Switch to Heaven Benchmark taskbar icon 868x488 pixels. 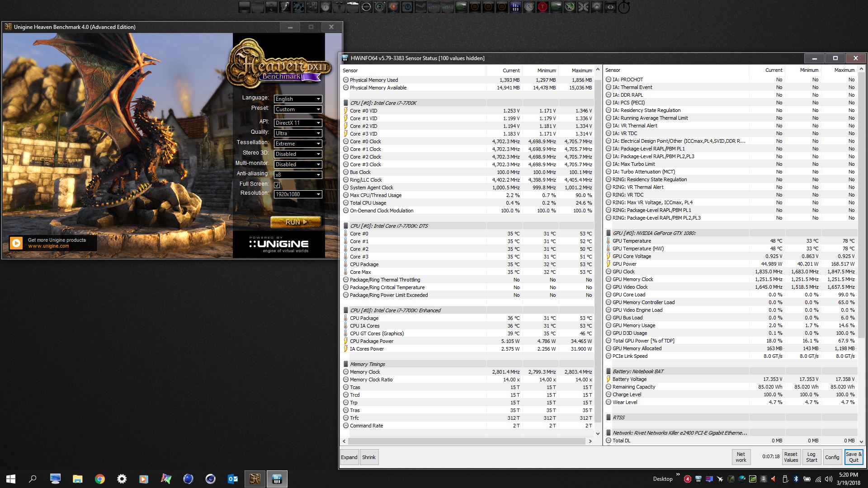point(255,479)
